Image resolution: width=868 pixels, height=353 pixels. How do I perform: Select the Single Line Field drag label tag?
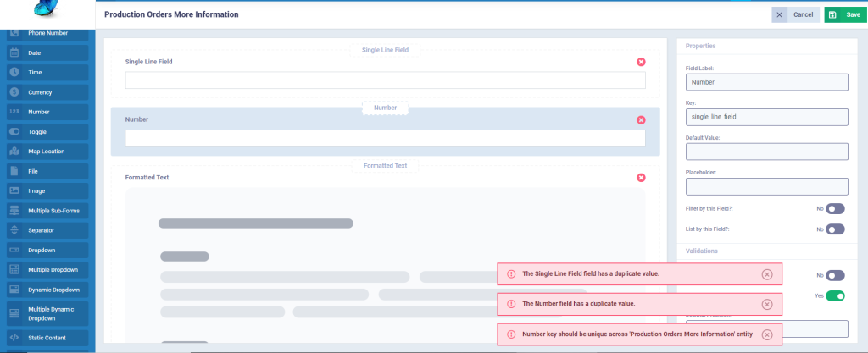tap(386, 50)
